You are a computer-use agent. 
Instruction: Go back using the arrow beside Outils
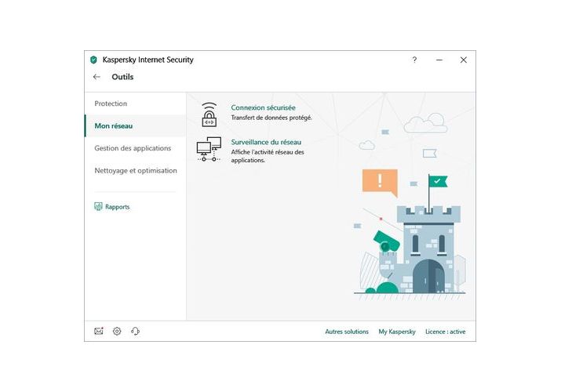[x=97, y=77]
